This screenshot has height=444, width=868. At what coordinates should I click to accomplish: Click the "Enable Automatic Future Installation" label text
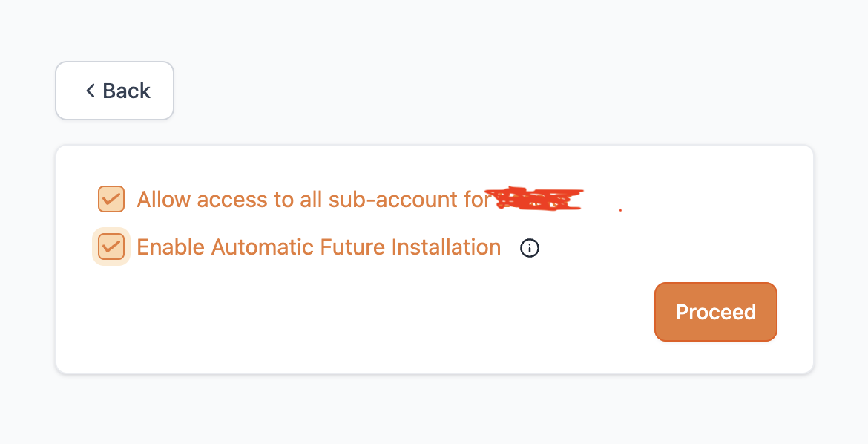[x=319, y=247]
